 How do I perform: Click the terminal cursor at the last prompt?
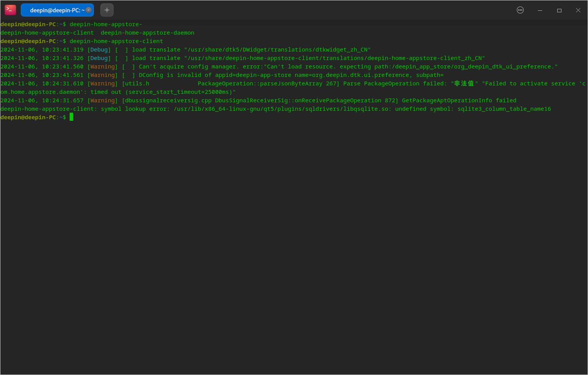click(x=71, y=117)
